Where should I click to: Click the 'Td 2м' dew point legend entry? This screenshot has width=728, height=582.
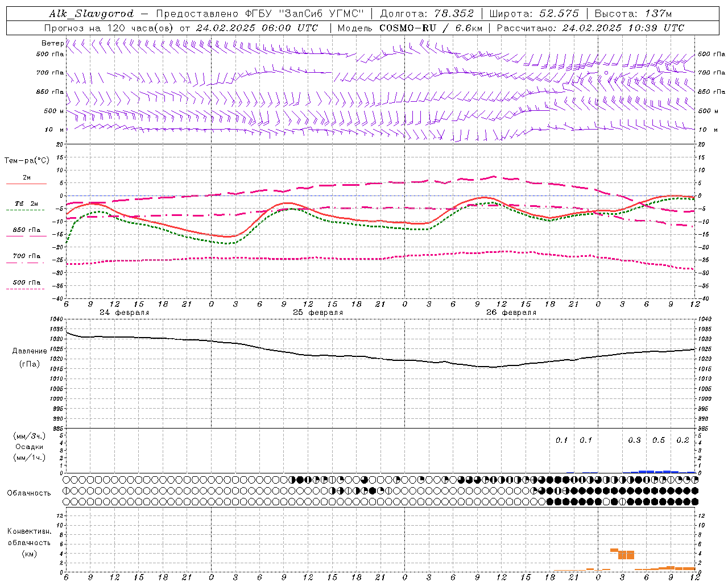(x=27, y=203)
